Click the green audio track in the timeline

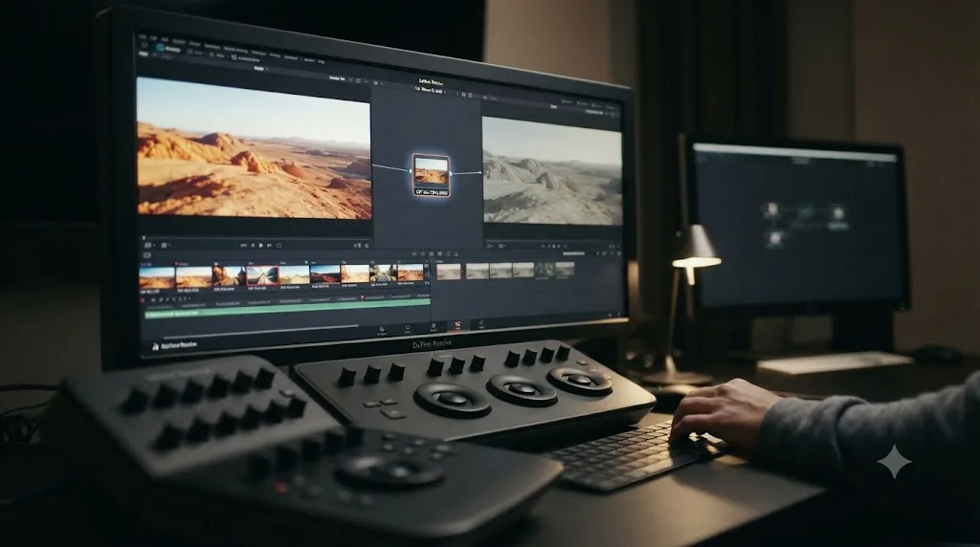pyautogui.click(x=287, y=309)
